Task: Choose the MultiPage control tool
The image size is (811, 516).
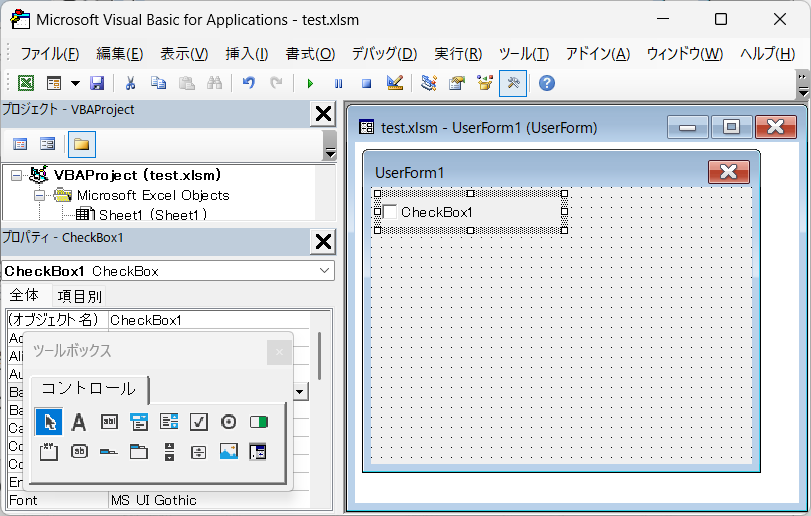Action: (139, 452)
